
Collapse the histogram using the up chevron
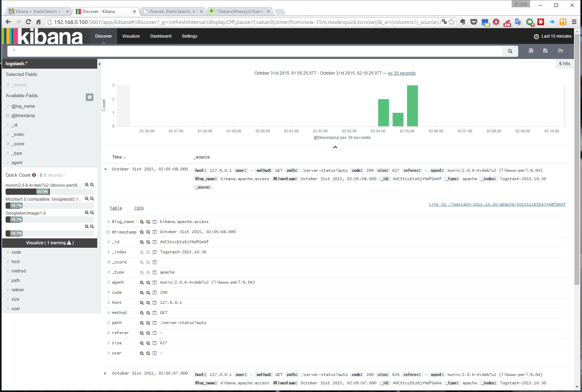(335, 147)
